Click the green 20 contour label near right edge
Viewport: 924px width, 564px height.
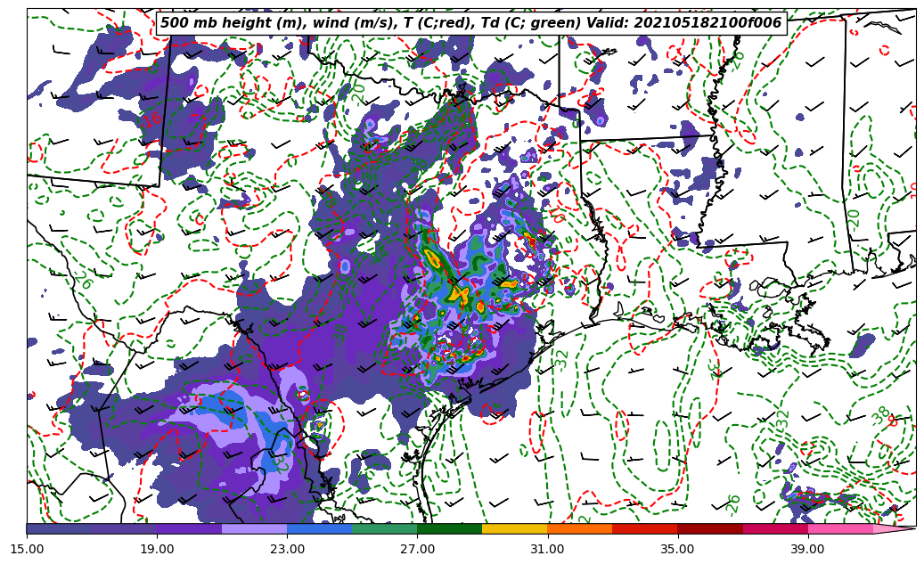(854, 217)
